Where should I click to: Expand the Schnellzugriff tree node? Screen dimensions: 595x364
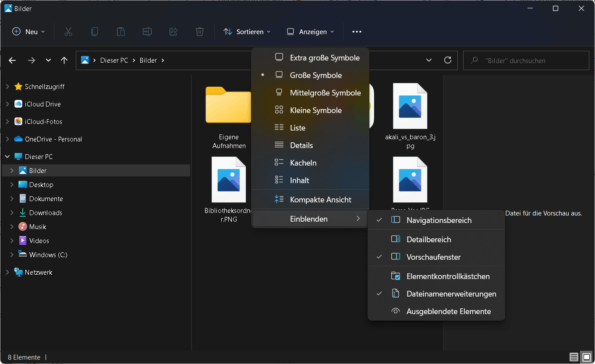(7, 87)
